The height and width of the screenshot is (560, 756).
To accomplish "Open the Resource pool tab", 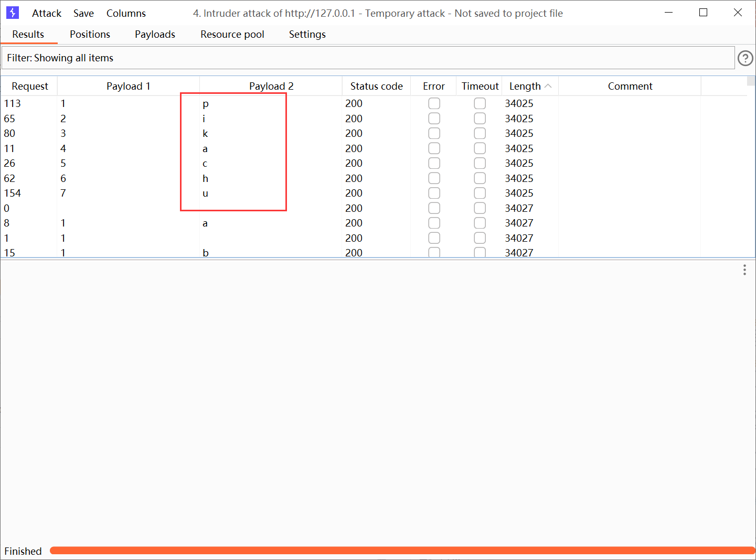I will (x=232, y=35).
